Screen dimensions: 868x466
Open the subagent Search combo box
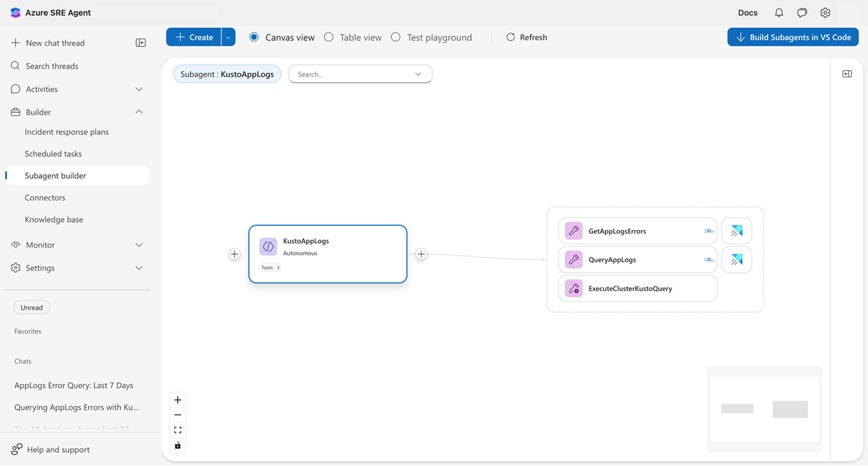point(360,74)
